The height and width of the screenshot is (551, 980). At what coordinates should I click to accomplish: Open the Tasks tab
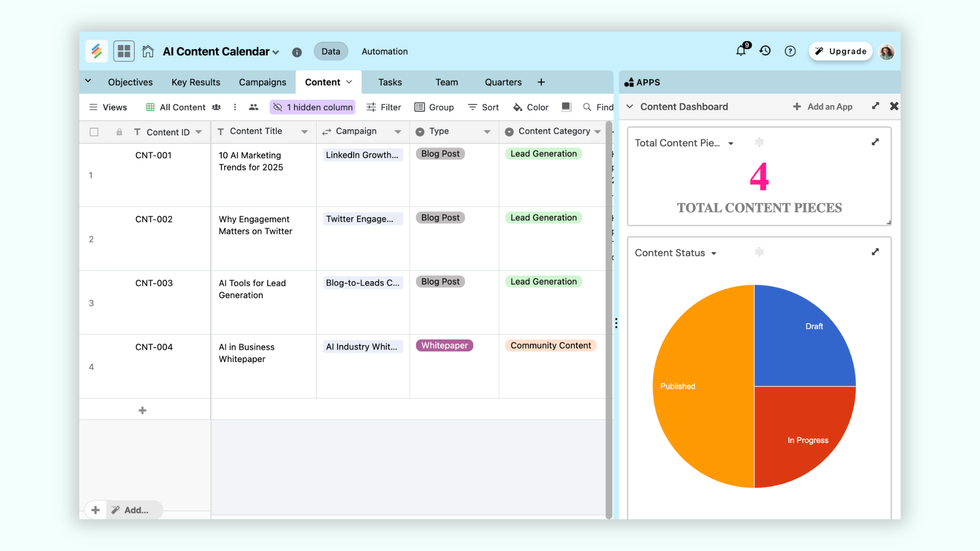[389, 82]
